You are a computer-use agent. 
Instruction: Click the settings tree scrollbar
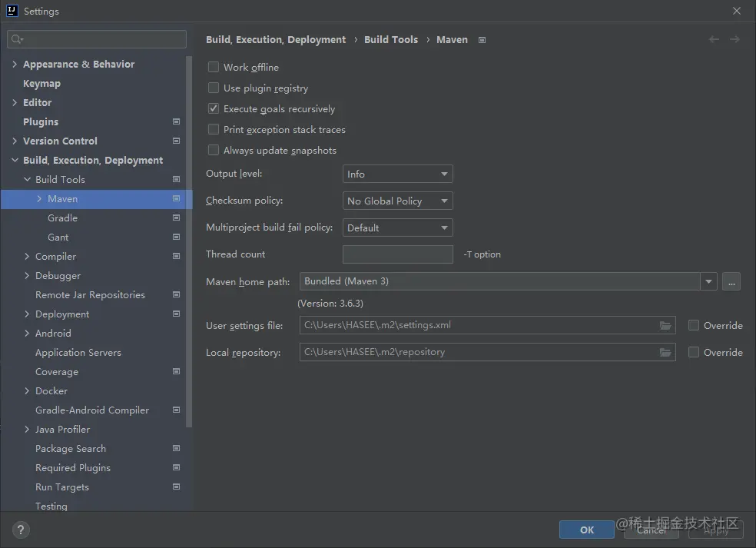point(189,241)
